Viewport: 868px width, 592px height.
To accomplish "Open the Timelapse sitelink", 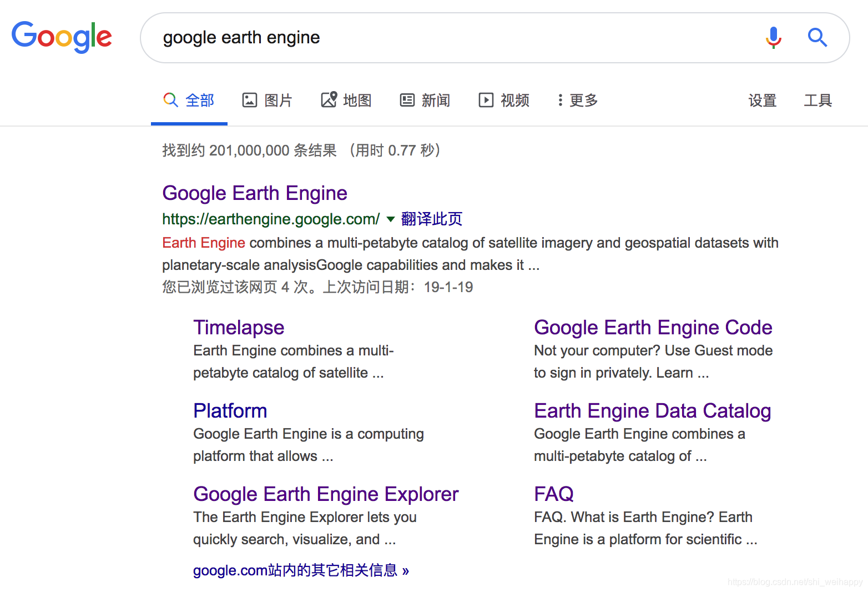I will (239, 328).
